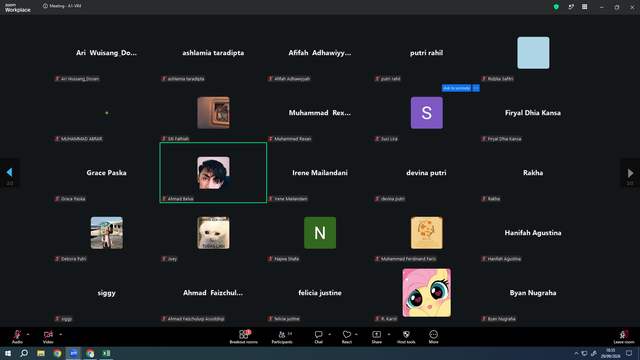
Task: Click the Afifah Adhawiyy... name tile
Action: [x=320, y=53]
